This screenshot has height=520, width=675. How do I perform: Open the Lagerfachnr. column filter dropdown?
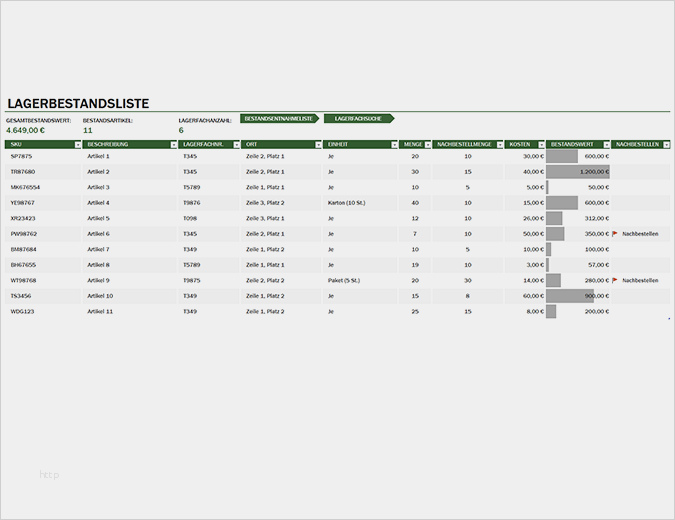tap(236, 145)
